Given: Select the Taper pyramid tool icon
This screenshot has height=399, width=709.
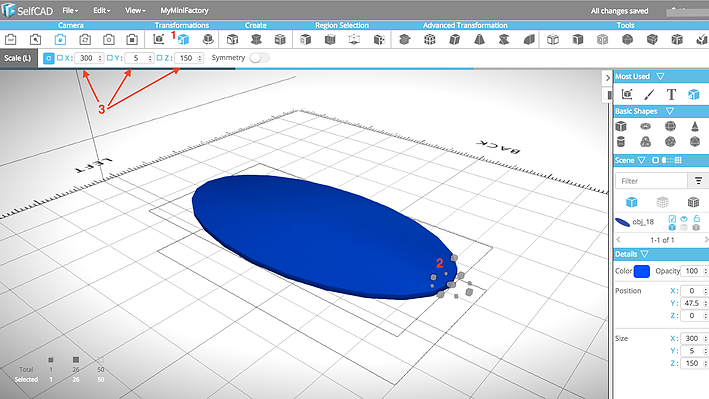Looking at the screenshot, I should coord(479,39).
